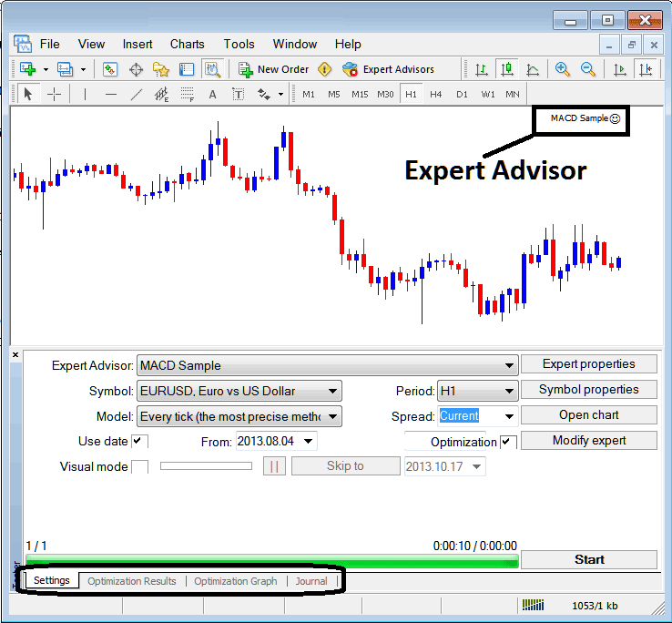This screenshot has height=623, width=672.
Task: Enable the Visual mode checkbox
Action: coord(139,466)
